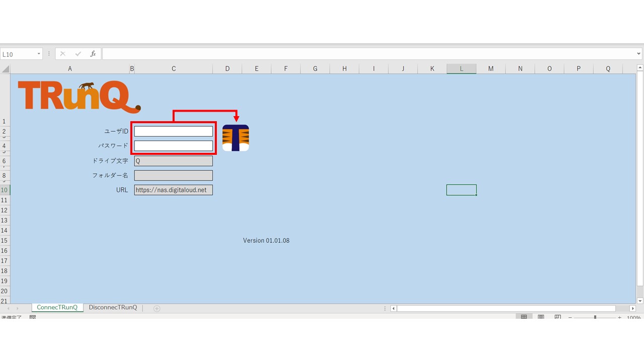
Task: Switch to the DisconnecTRunQ sheet tab
Action: click(x=113, y=308)
